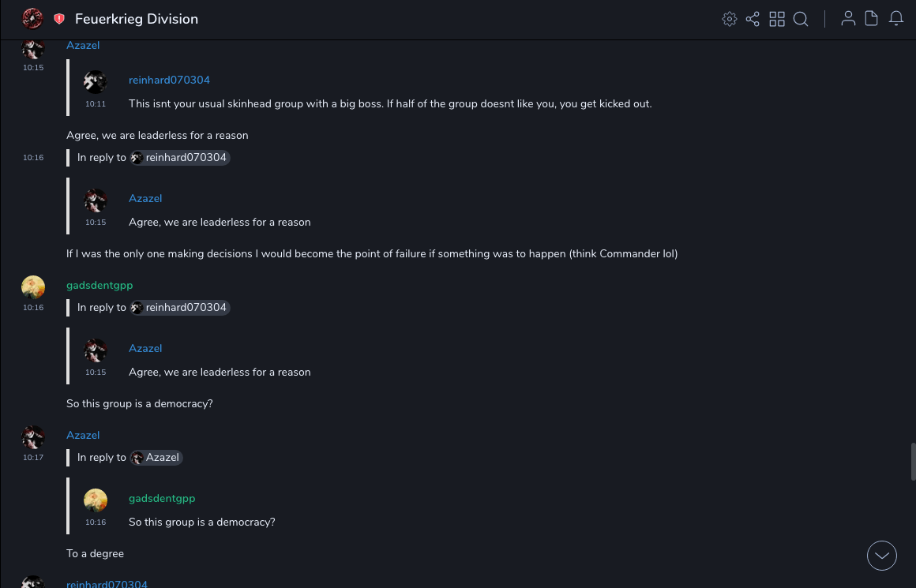Click the 10:17 message timestamp
This screenshot has height=588, width=916.
[33, 458]
